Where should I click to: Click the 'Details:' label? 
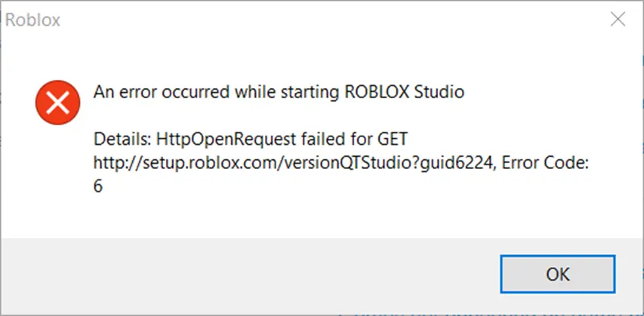(x=122, y=140)
